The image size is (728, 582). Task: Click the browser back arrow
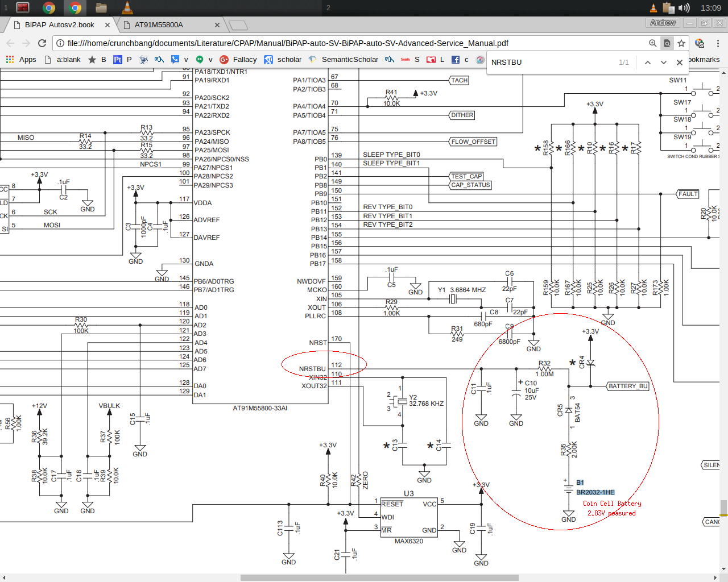point(10,43)
